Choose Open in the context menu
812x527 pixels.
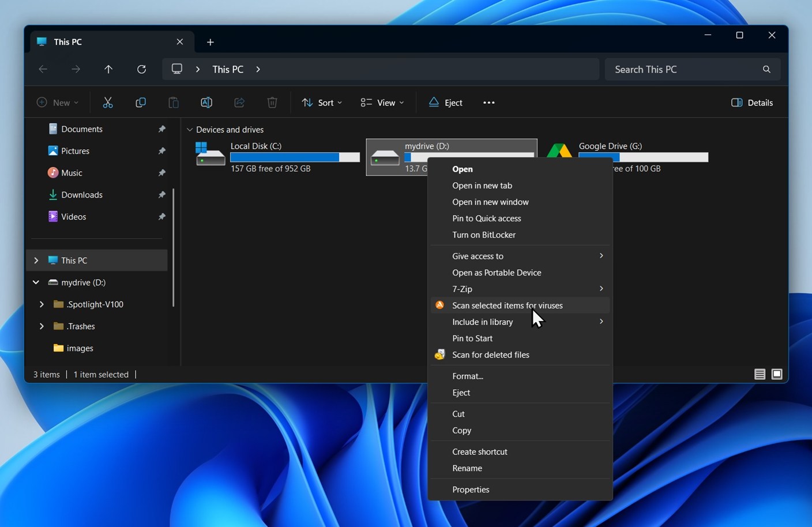pyautogui.click(x=520, y=169)
